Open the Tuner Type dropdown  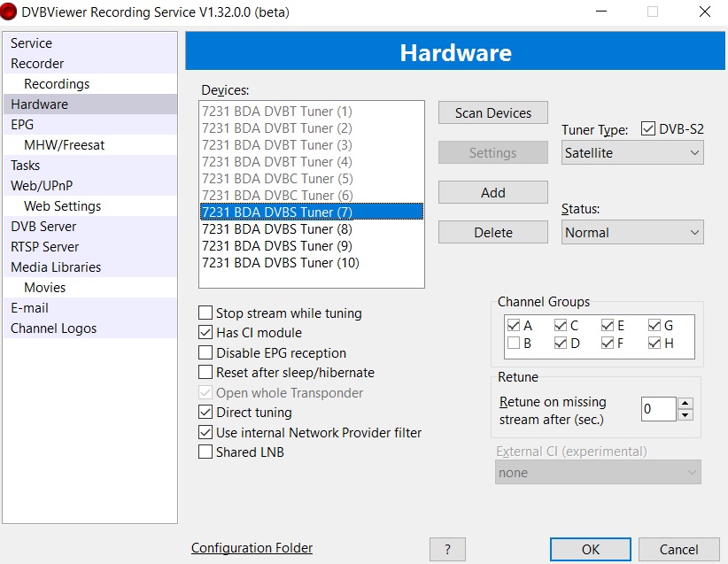pos(632,153)
